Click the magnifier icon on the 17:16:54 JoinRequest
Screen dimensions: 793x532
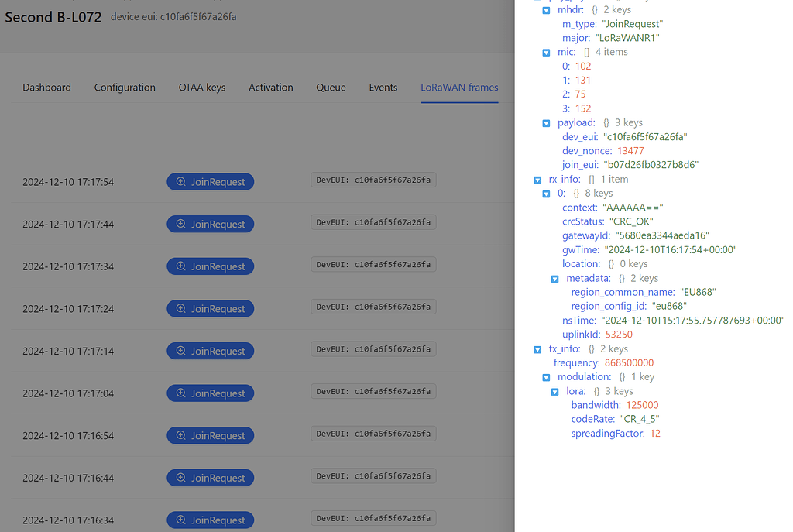tap(180, 435)
